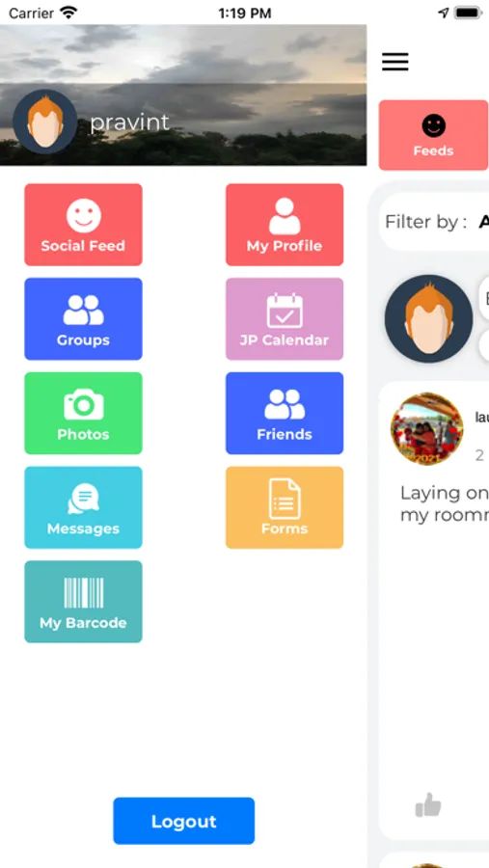Select the Feeds tab
489x868 pixels.
[x=433, y=135]
